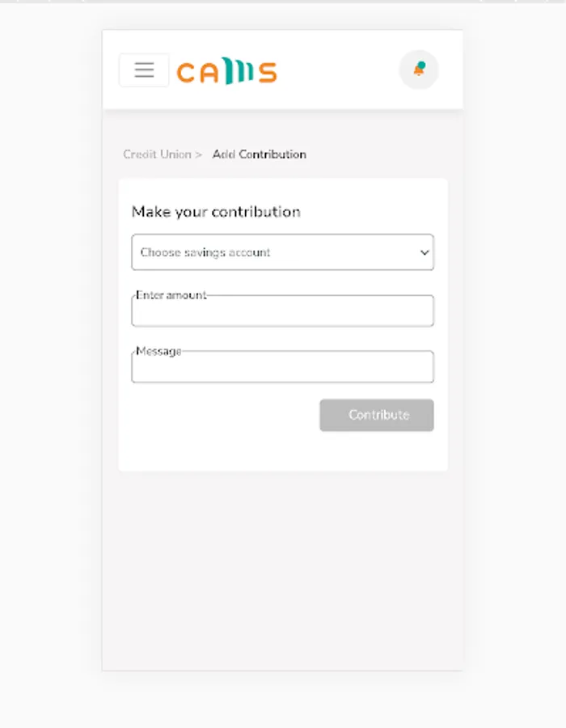Go back to Credit Union breadcrumb
Screen dimensions: 566x728
click(x=157, y=154)
